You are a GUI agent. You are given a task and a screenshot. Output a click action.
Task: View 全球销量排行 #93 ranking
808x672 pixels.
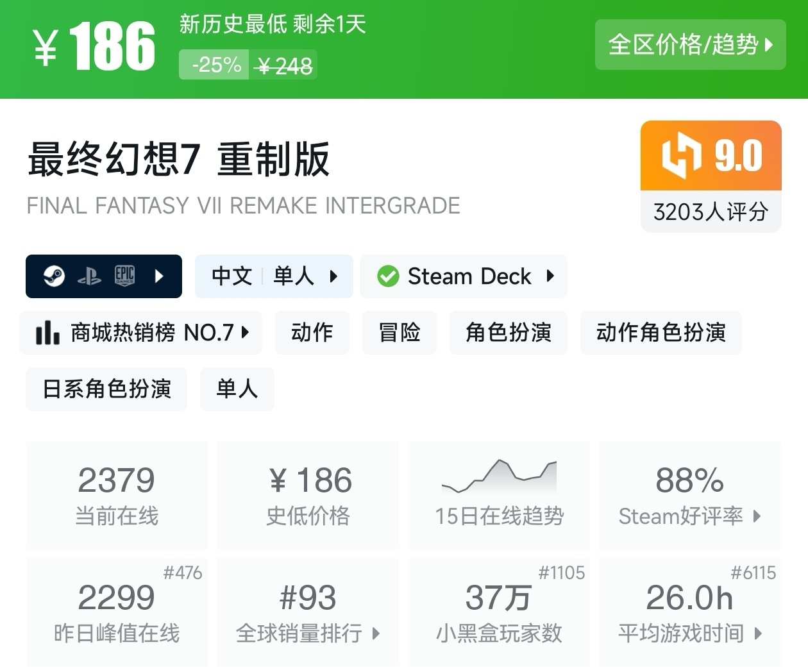point(308,612)
